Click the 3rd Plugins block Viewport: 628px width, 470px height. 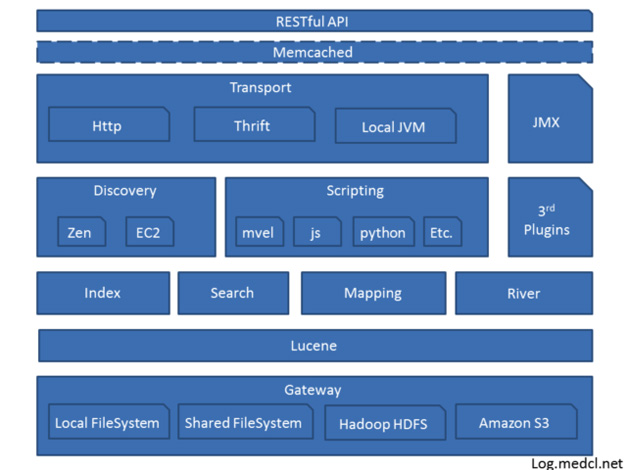(x=550, y=220)
